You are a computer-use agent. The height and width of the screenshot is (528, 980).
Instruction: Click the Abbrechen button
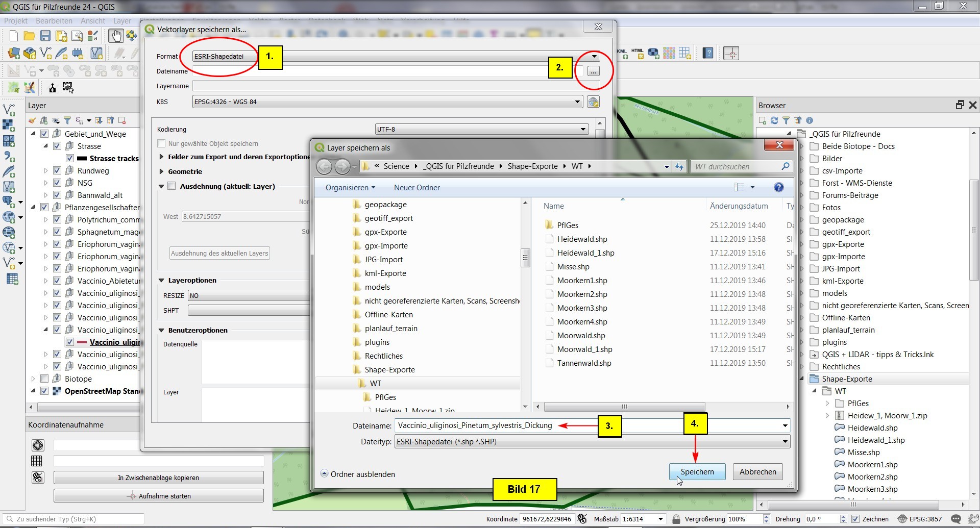click(x=757, y=472)
